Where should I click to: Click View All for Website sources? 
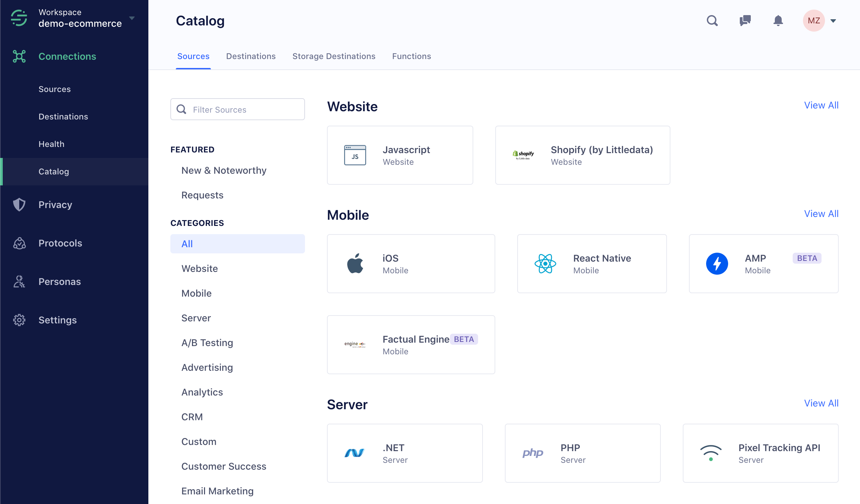point(821,105)
